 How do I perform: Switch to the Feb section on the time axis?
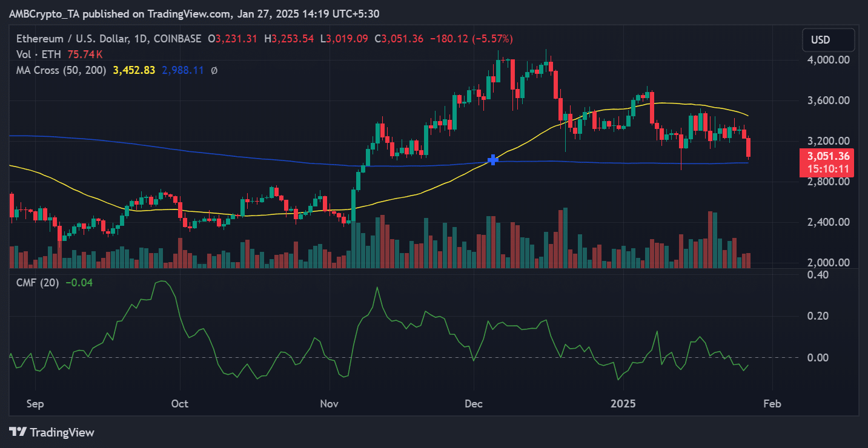(773, 403)
